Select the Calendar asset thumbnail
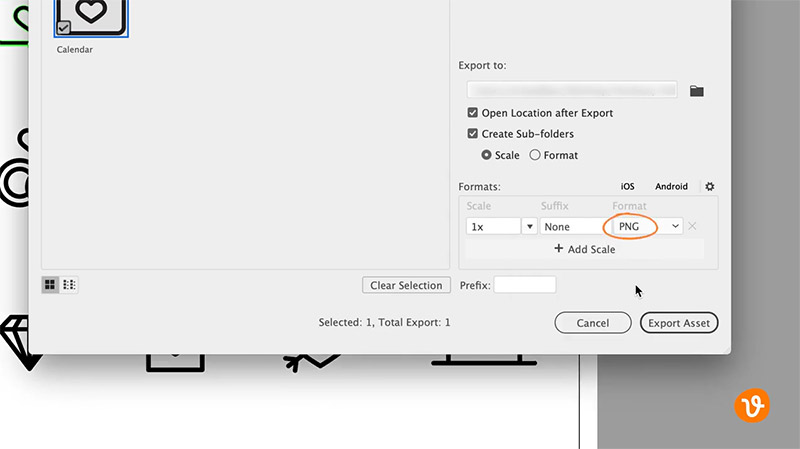800x449 pixels. click(x=91, y=18)
